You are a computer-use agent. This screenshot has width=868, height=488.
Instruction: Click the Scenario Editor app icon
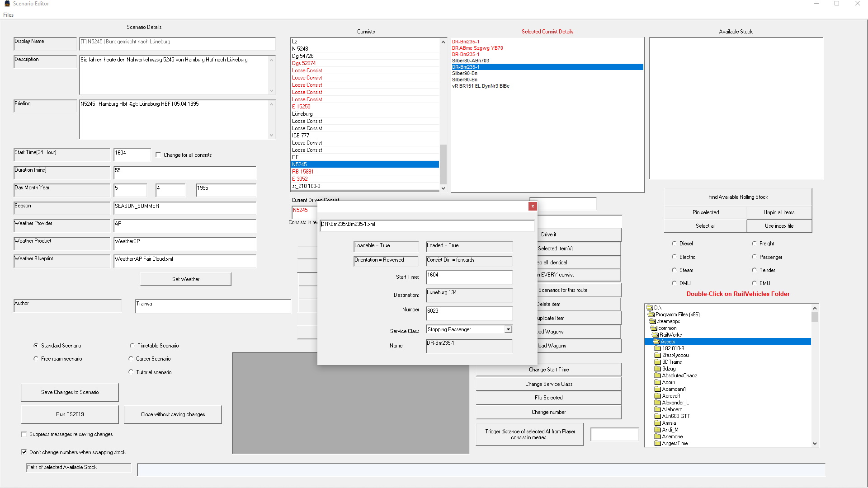tap(7, 4)
